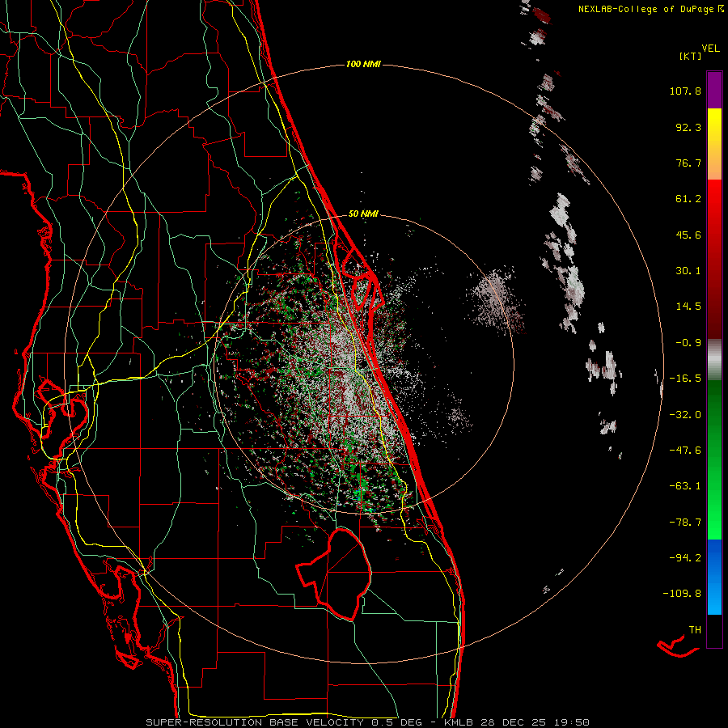
Task: Select the 14.5 scale value
Action: pos(688,307)
